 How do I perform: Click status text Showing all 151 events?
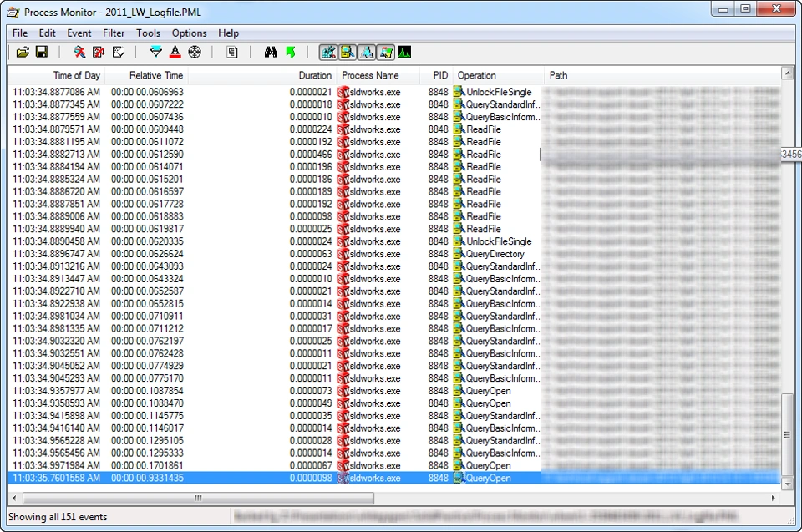(x=58, y=517)
